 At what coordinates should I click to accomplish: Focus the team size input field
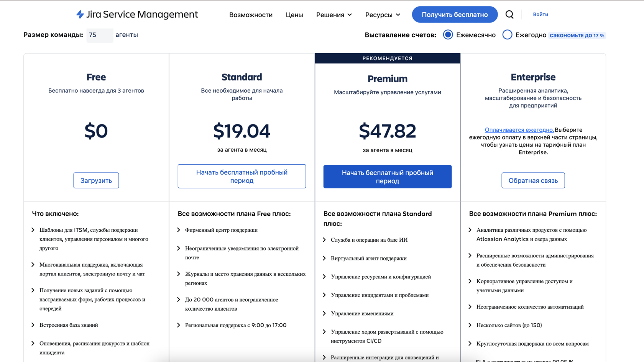pos(100,35)
